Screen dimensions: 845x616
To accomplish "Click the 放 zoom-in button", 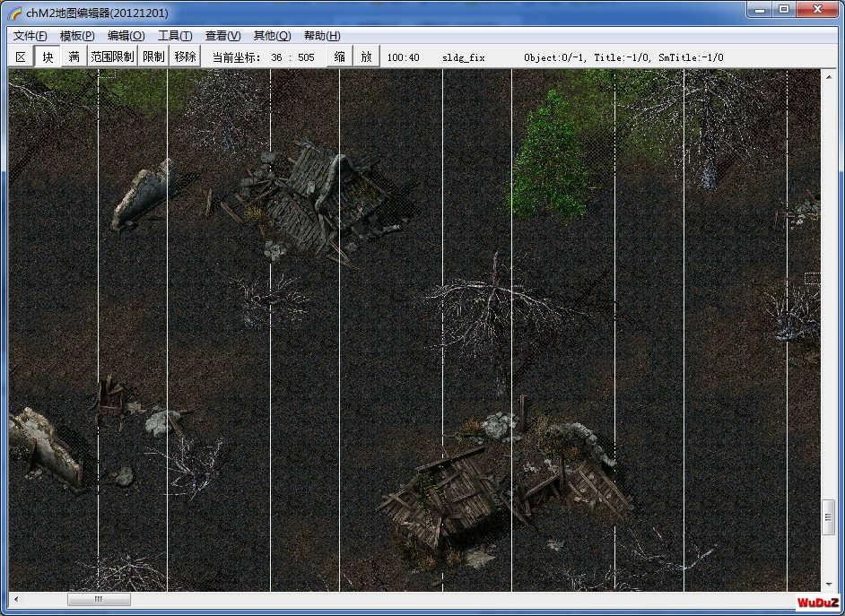I will coord(367,56).
